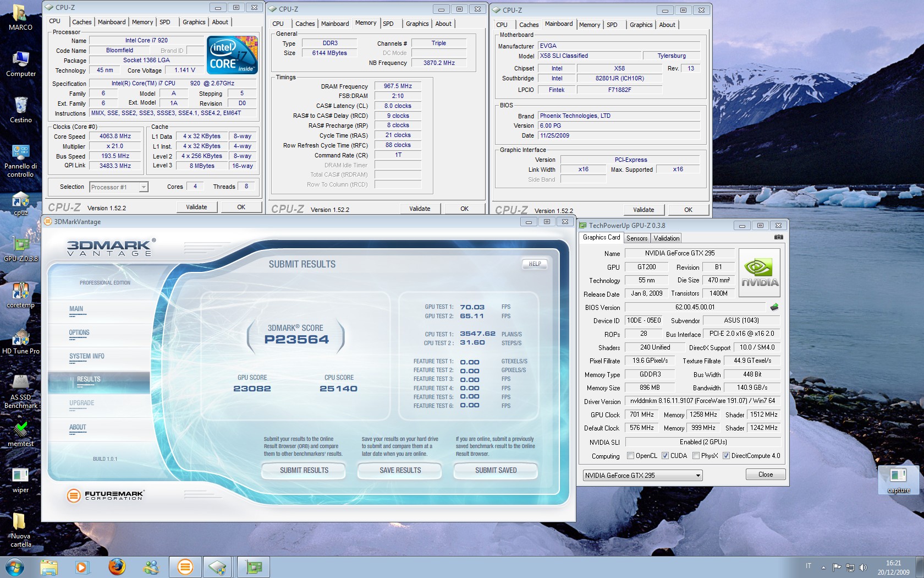924x578 pixels.
Task: Click the SUBMIT SAVED button
Action: click(x=496, y=471)
